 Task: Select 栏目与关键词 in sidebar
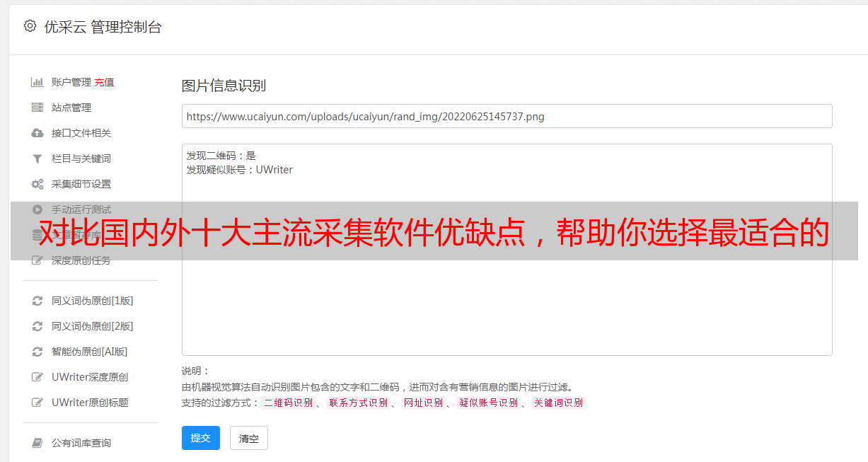[81, 158]
